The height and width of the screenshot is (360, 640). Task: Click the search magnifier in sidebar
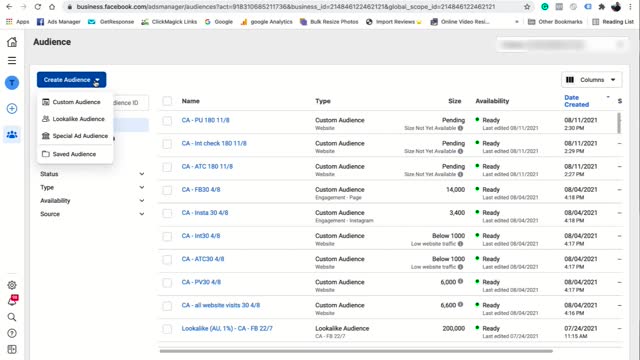(x=12, y=317)
